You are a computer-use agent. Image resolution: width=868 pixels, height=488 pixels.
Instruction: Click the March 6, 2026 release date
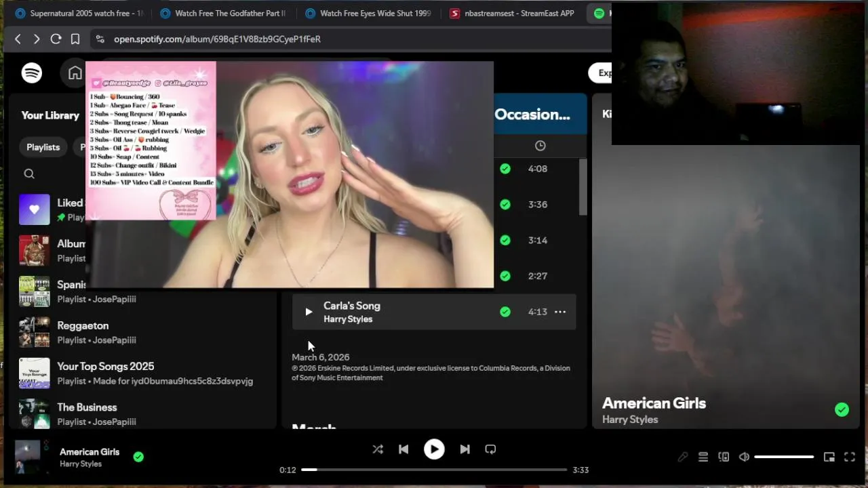click(321, 357)
